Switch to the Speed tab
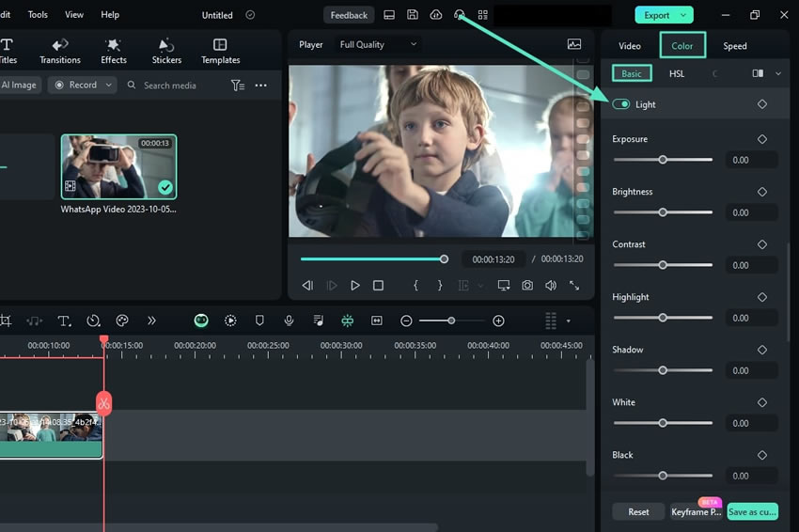 (735, 46)
